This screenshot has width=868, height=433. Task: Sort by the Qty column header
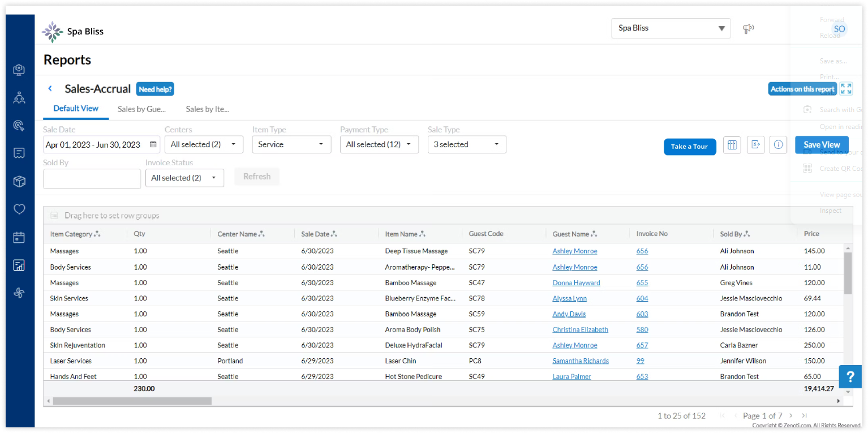tap(139, 234)
